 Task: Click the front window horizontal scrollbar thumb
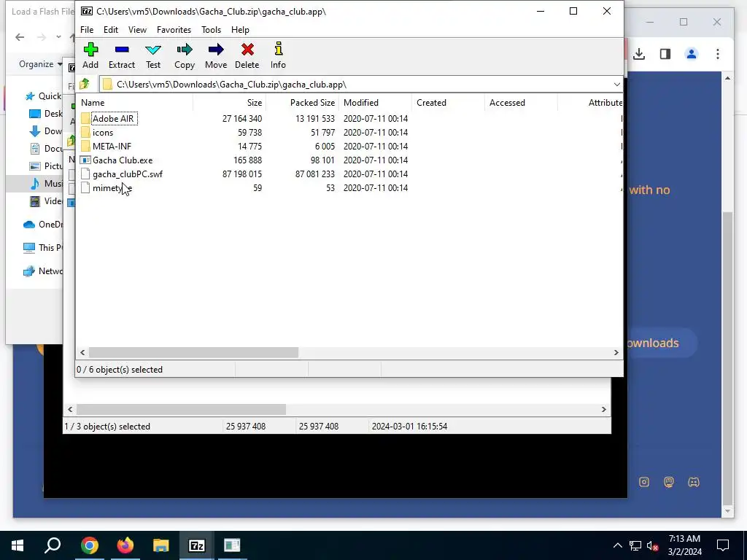[x=193, y=352]
